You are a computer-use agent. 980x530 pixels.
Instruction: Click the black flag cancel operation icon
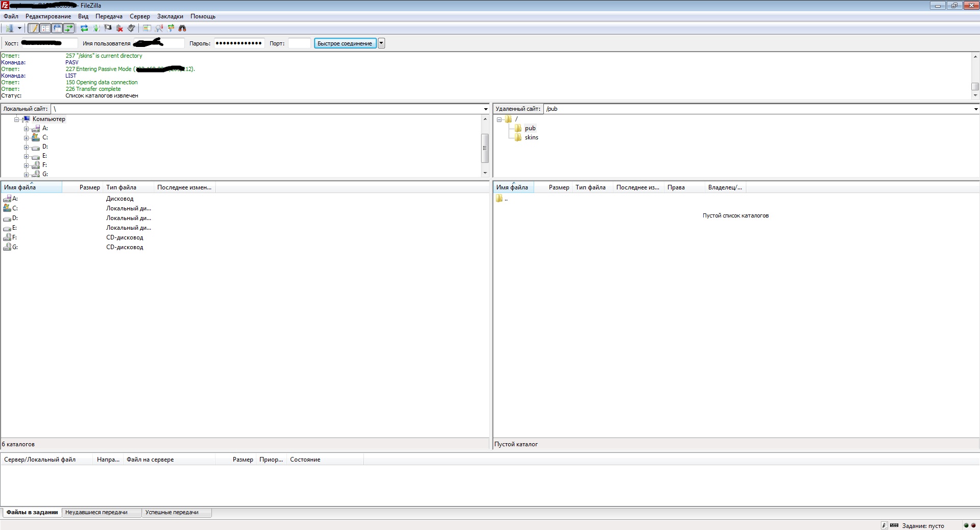click(108, 29)
